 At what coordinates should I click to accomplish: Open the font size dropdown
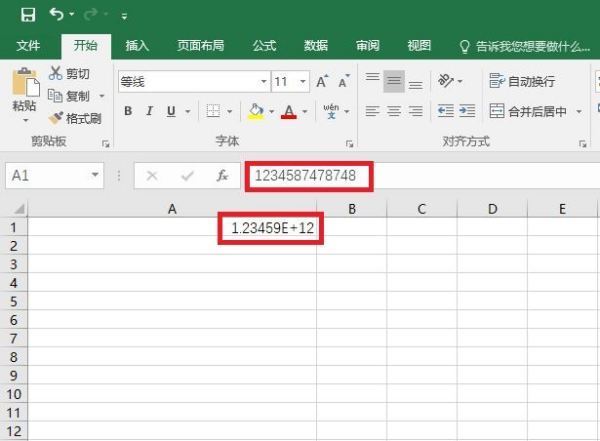[303, 82]
